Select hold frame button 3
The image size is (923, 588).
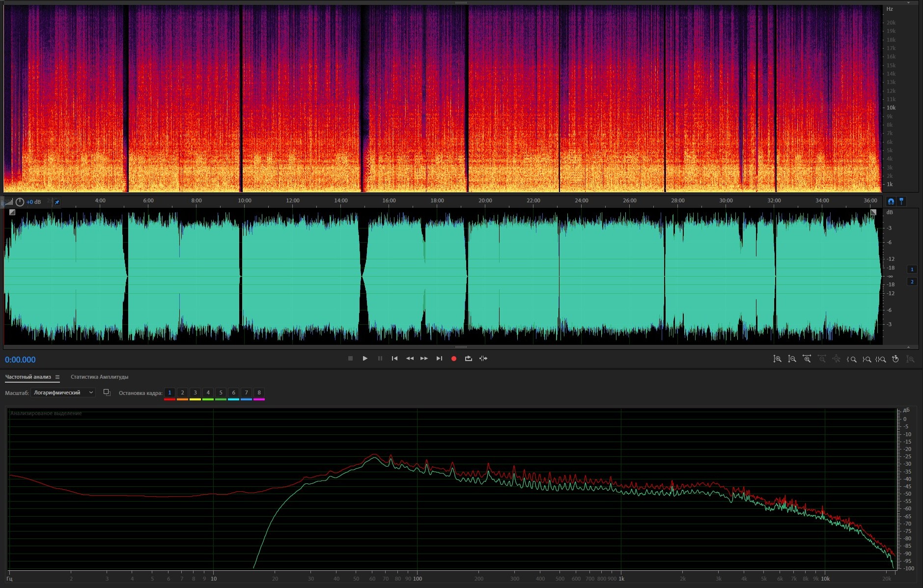(x=195, y=392)
